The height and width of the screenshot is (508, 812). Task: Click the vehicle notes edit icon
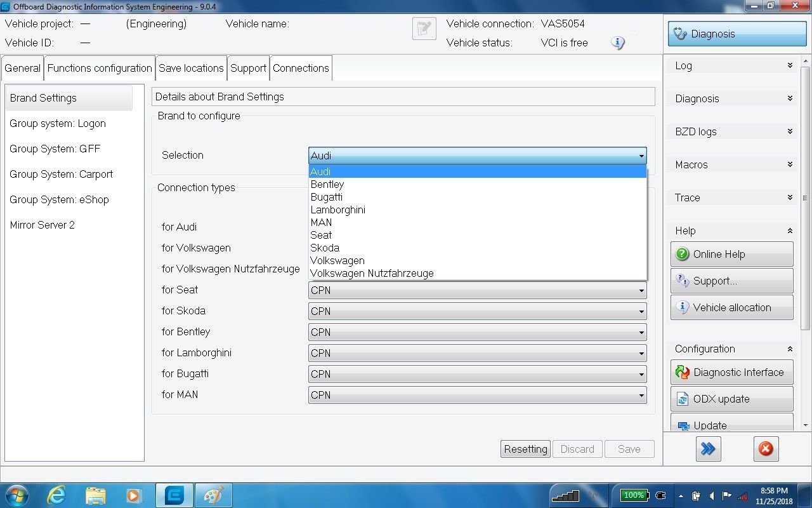tap(424, 29)
